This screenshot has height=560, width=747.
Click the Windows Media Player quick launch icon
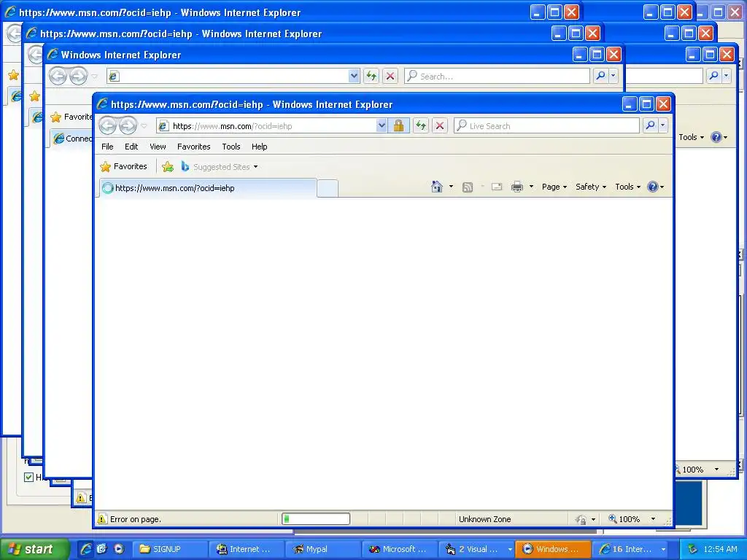pos(119,549)
